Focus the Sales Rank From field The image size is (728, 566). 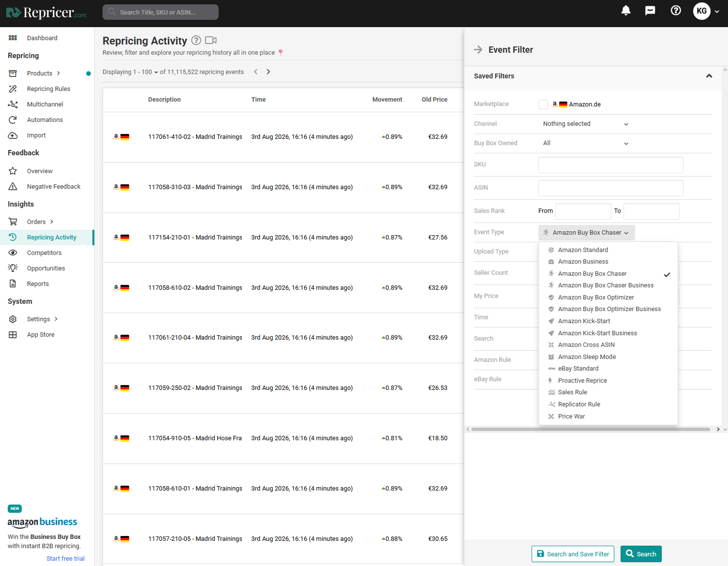tap(583, 211)
